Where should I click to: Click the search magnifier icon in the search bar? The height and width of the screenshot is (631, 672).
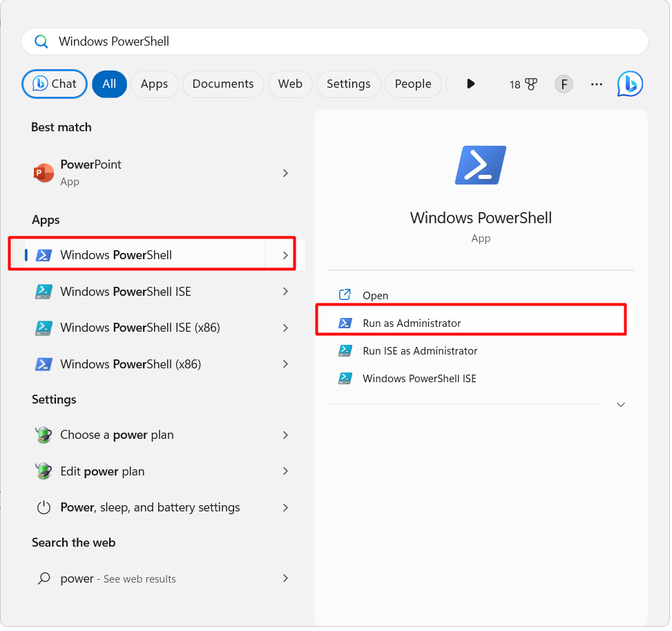(x=41, y=41)
